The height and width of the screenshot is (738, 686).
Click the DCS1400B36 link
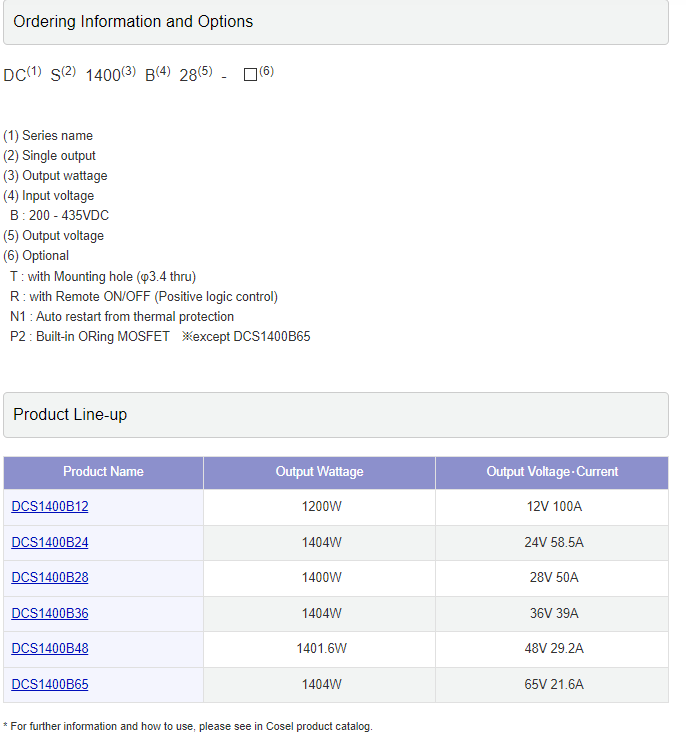(50, 614)
